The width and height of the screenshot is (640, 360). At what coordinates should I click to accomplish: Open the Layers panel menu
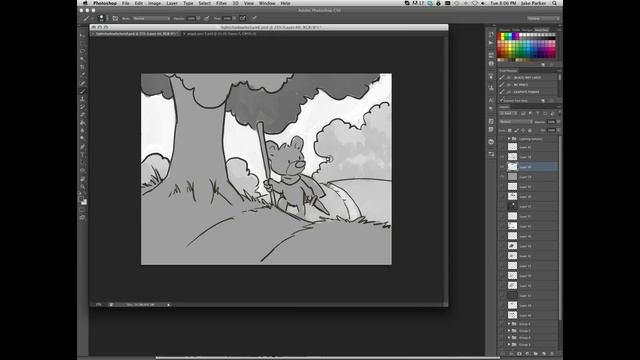tap(560, 107)
